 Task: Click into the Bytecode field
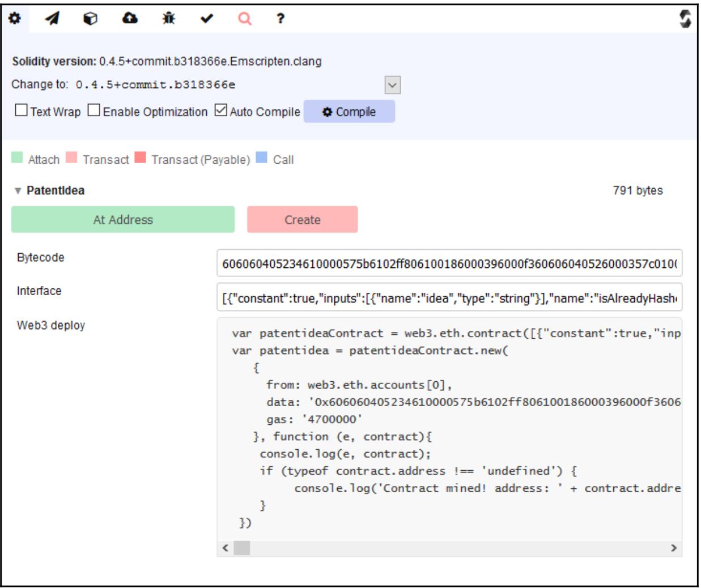point(449,263)
